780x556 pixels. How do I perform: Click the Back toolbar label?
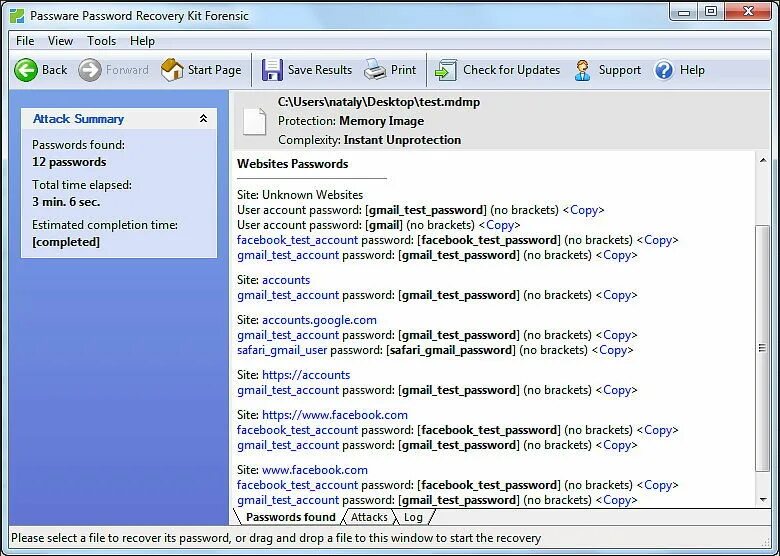point(54,70)
